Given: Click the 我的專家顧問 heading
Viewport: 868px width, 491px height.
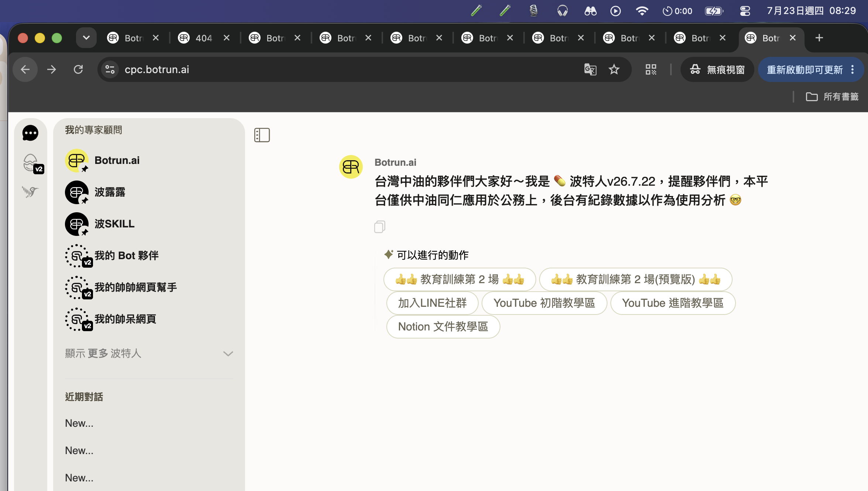Looking at the screenshot, I should [x=94, y=130].
